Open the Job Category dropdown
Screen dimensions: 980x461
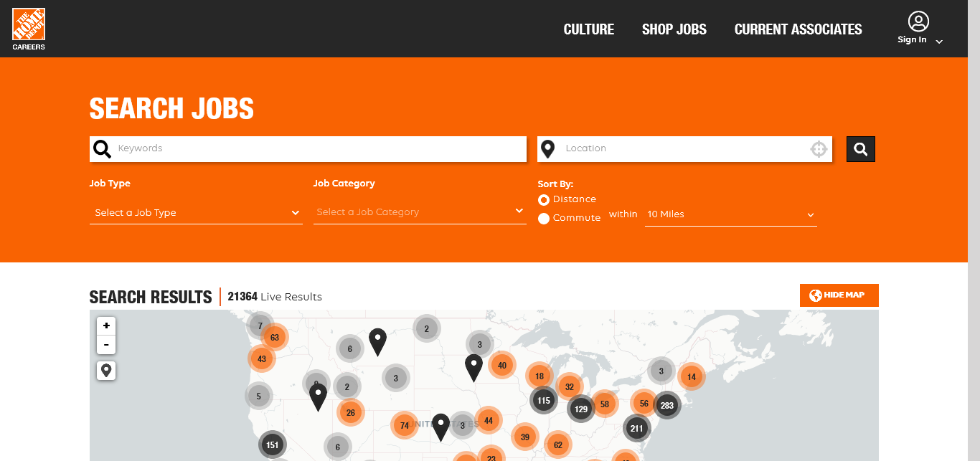(x=420, y=212)
